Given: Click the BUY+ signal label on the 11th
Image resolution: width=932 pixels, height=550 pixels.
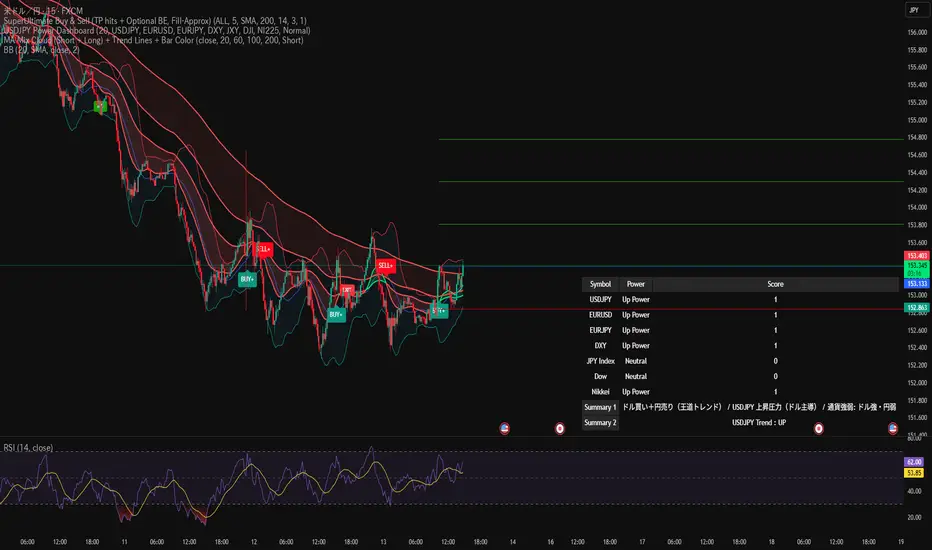Looking at the screenshot, I should (x=247, y=279).
